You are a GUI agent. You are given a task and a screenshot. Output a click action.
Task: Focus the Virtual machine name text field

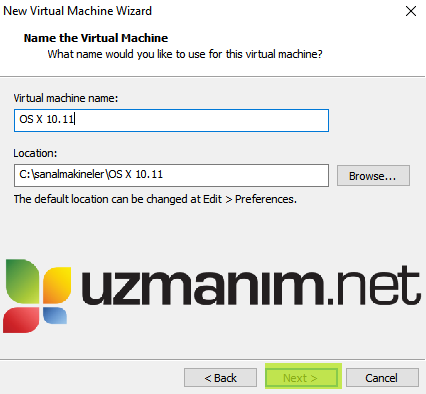tap(171, 120)
